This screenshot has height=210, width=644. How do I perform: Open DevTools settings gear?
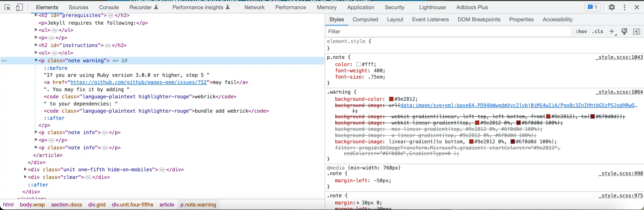(612, 7)
